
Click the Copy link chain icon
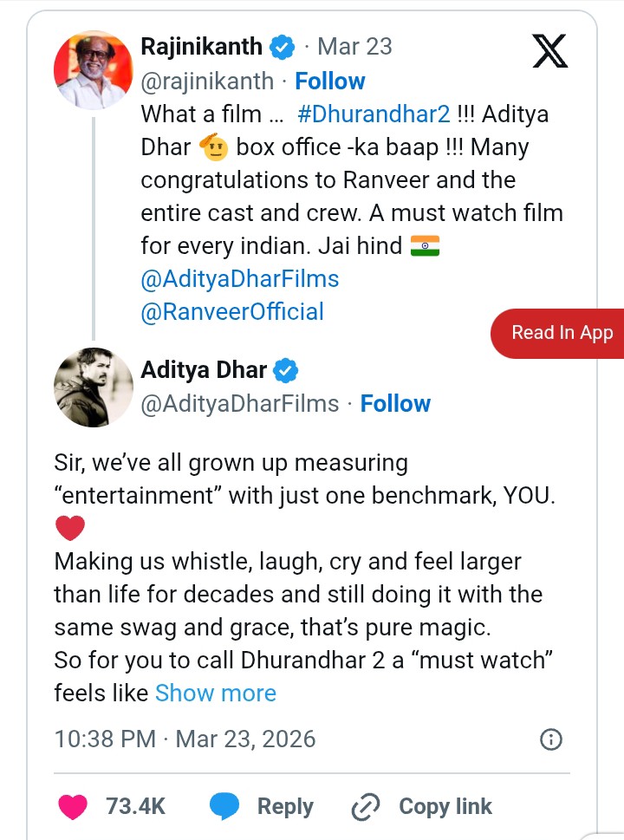(366, 807)
